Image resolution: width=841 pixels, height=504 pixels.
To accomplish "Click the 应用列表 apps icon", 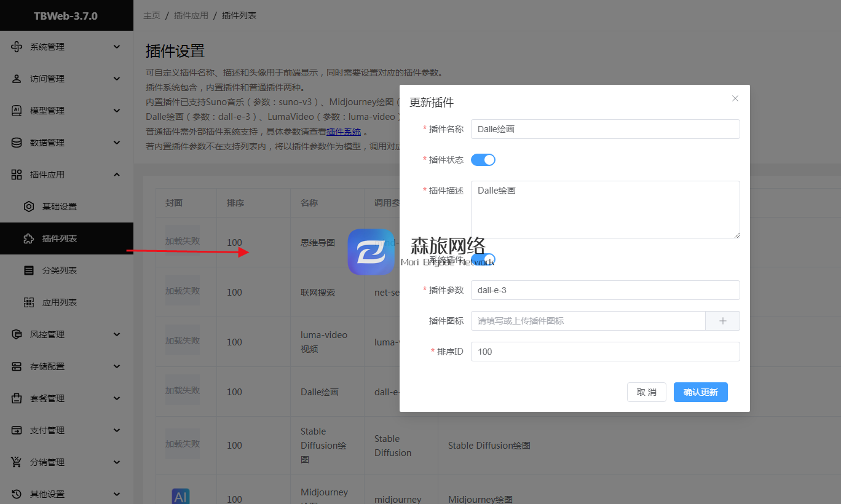I will [29, 302].
